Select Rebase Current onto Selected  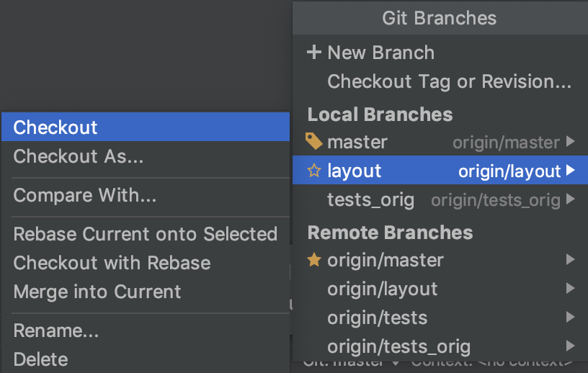(145, 234)
